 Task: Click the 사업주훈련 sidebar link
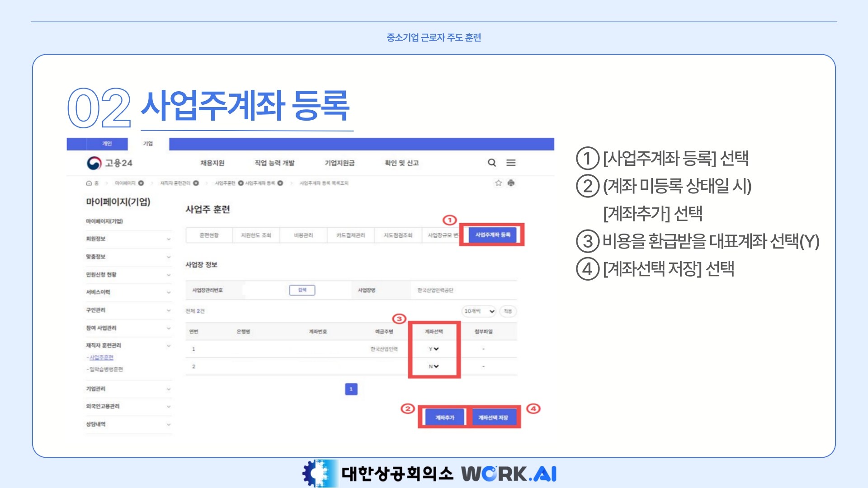101,357
